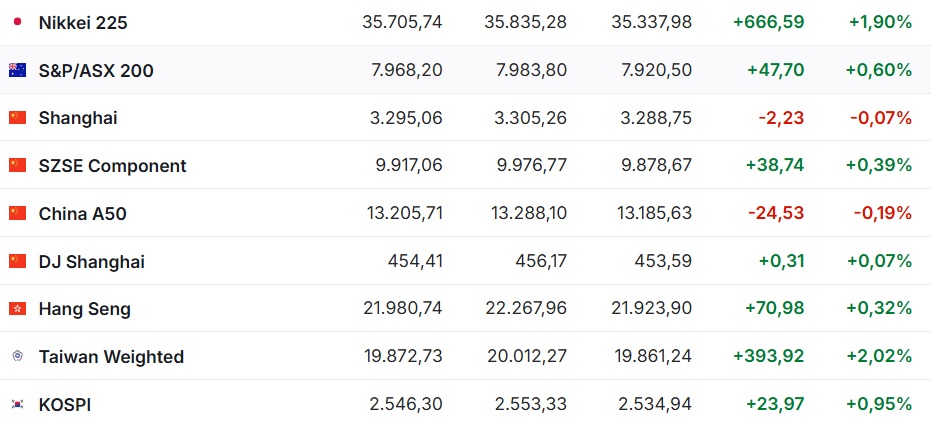
Task: Open the Shanghai index link
Action: [78, 118]
